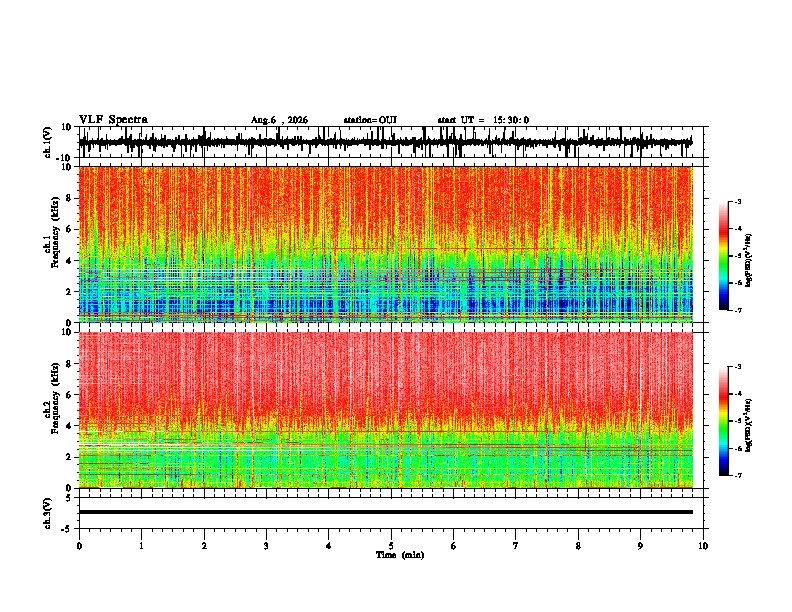Click ch.1 frequency axis tick 2
This screenshot has width=792, height=612.
click(x=70, y=292)
